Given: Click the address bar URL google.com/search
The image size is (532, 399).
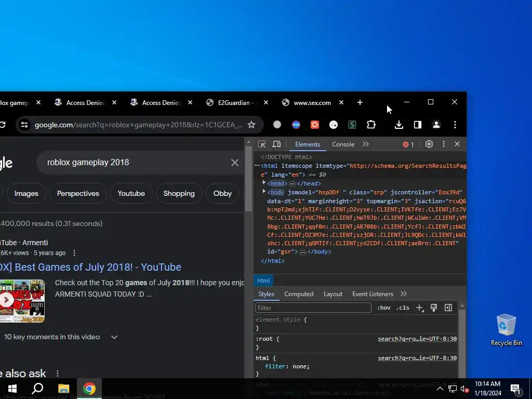Looking at the screenshot, I should [138, 125].
